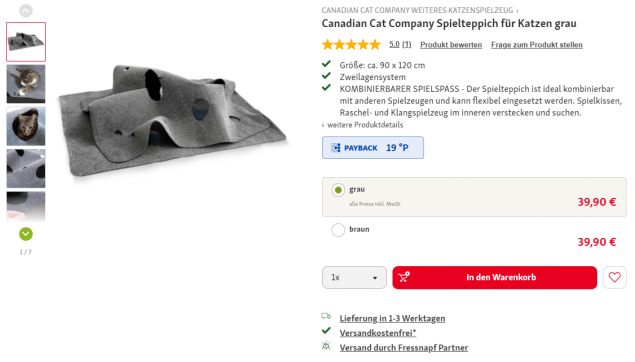Expand weitere Produktdetails
This screenshot has height=362, width=635.
pos(362,125)
